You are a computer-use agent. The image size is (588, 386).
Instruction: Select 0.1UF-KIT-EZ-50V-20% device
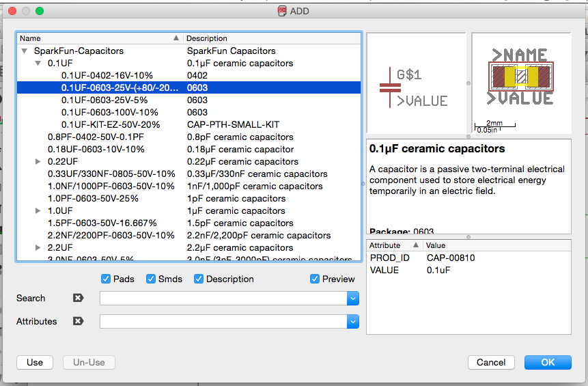(x=111, y=124)
